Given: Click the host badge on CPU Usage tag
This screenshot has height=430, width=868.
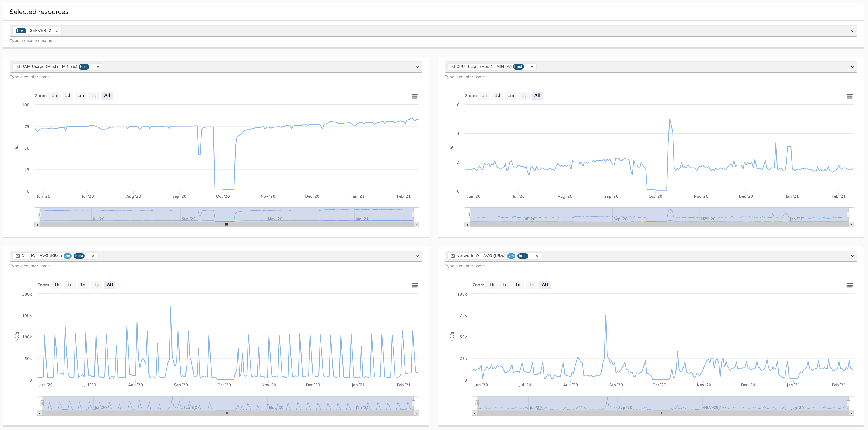Looking at the screenshot, I should (519, 67).
